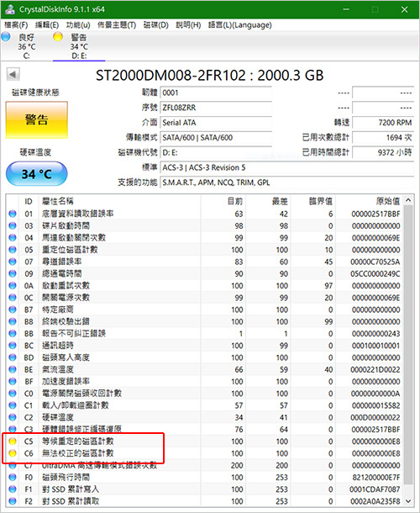Click the blue status icon for attribute 0A

[13, 286]
